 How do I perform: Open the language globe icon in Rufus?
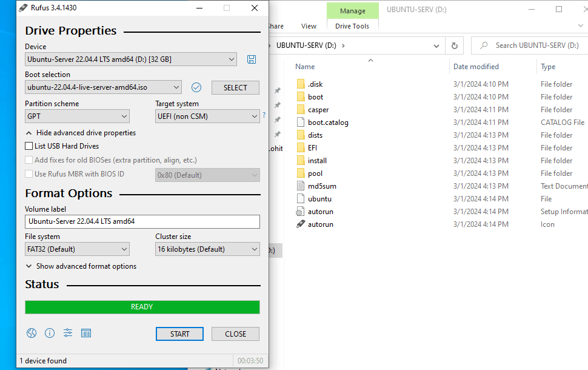pyautogui.click(x=32, y=333)
